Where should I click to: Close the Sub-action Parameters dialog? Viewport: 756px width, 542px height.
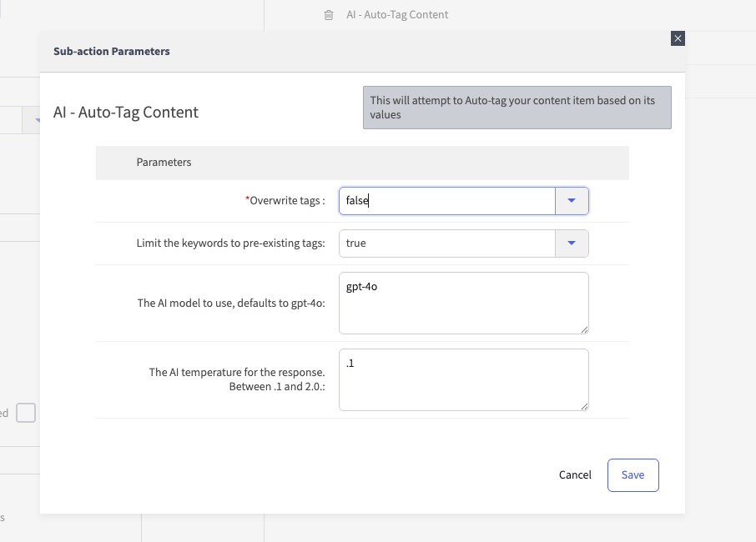(x=678, y=38)
